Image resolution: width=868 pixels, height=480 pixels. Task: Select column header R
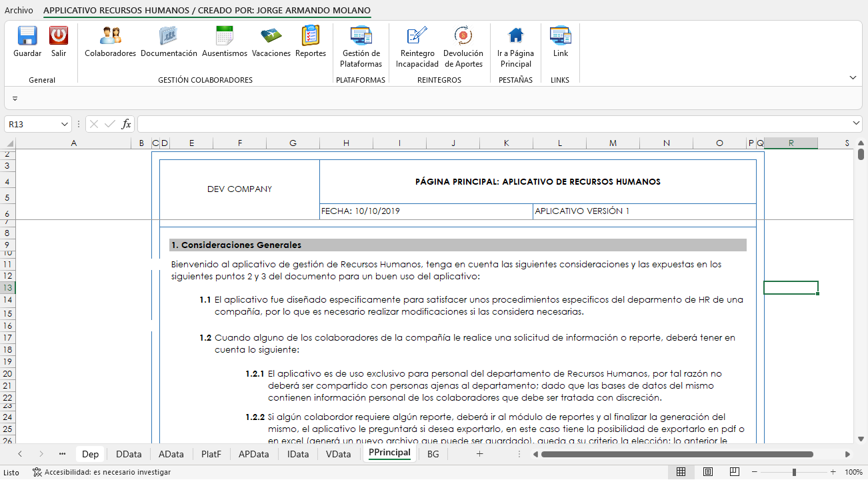791,143
